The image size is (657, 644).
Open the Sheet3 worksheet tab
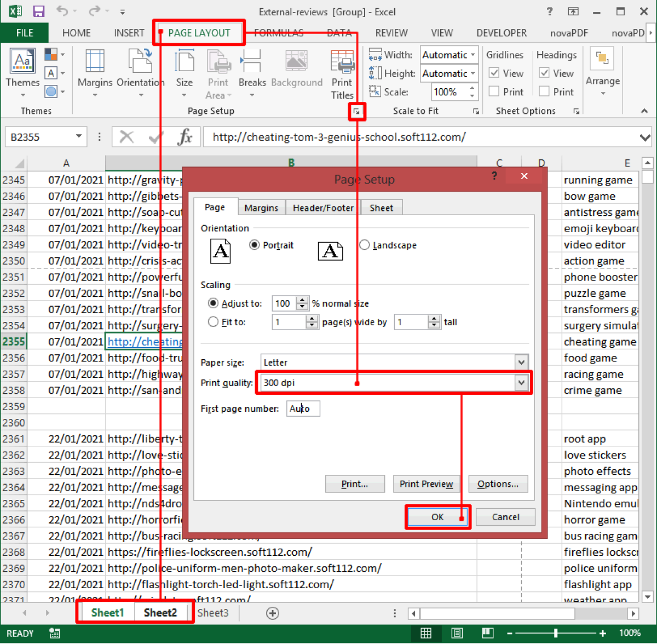213,613
